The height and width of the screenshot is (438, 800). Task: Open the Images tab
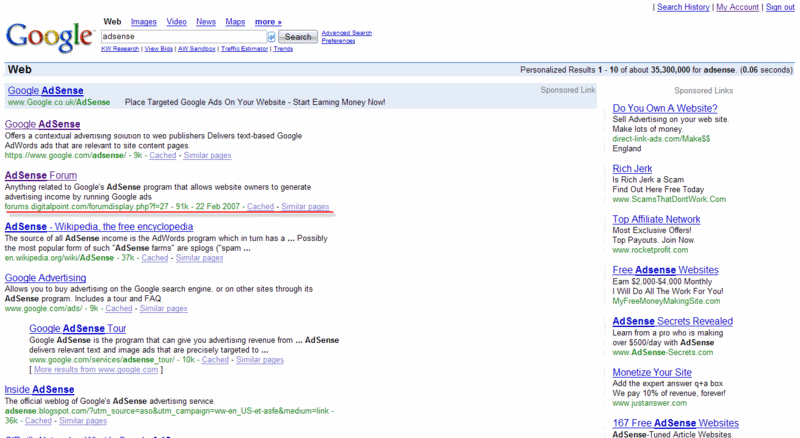143,22
